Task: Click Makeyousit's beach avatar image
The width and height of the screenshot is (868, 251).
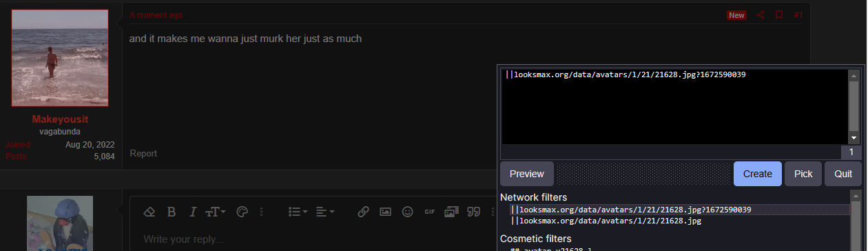Action: 60,58
